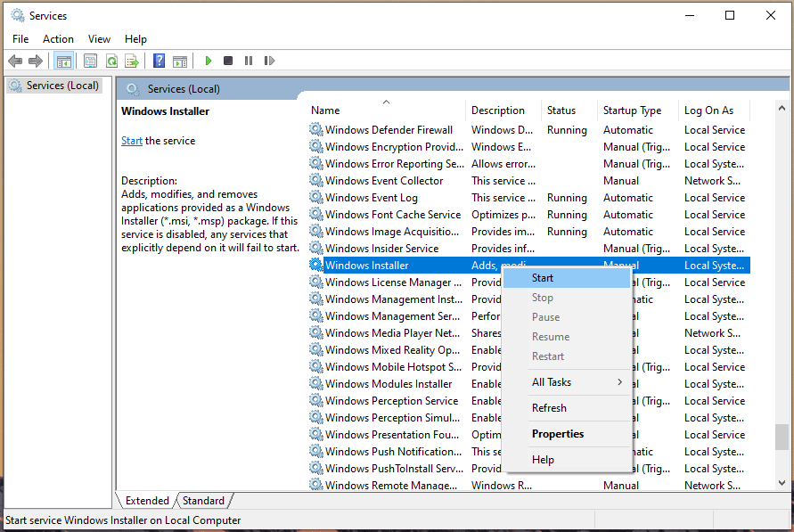The image size is (794, 532).
Task: Click the Export List toolbar icon
Action: [x=132, y=61]
